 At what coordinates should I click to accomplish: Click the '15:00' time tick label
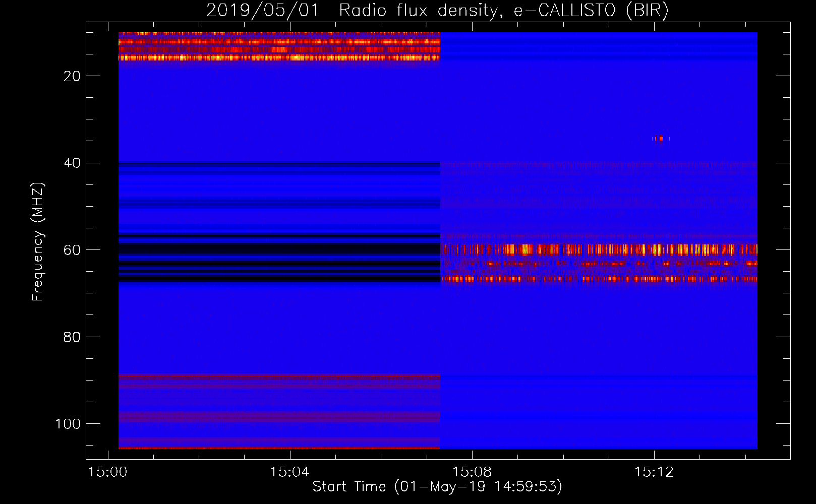107,472
